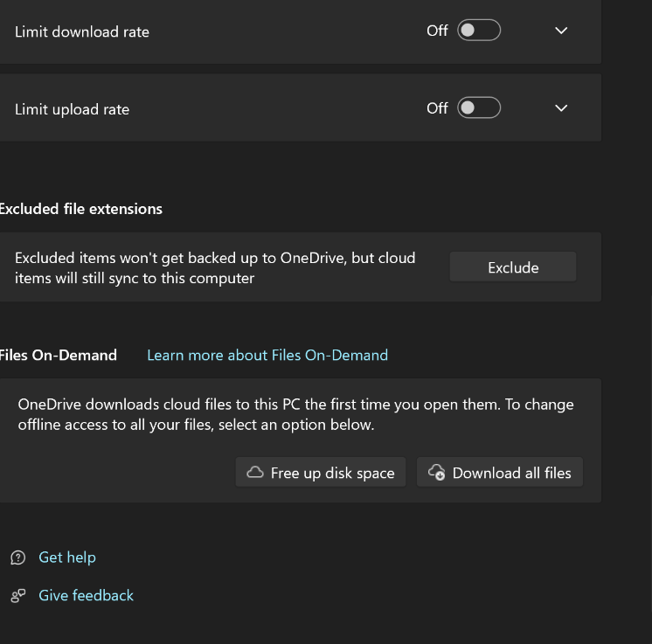Viewport: 652px width, 644px height.
Task: Click the Give feedback person icon
Action: (x=17, y=596)
